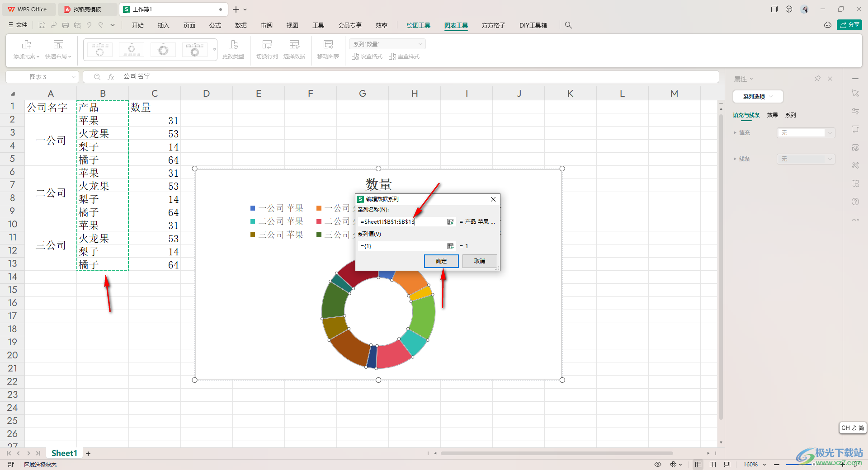Click the Share (分享) button
Viewport: 868px width, 470px height.
[849, 25]
